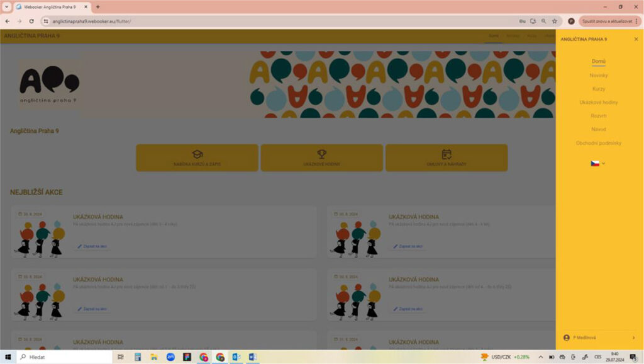Click the user avatar icon beside P.Medlinová

click(567, 338)
